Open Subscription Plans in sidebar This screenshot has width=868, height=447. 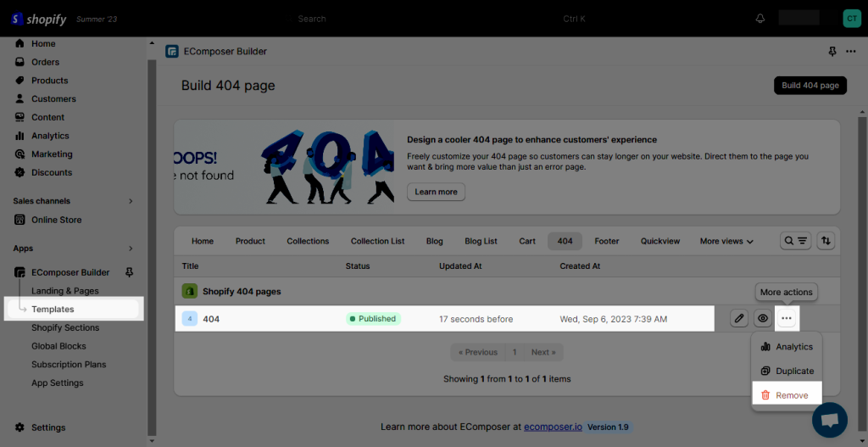(x=69, y=365)
